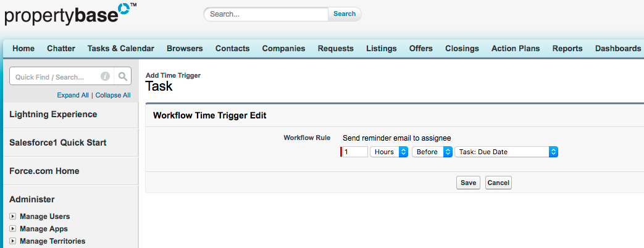Viewport: 644px width, 248px height.
Task: Switch to the Chatter tab
Action: tap(61, 49)
